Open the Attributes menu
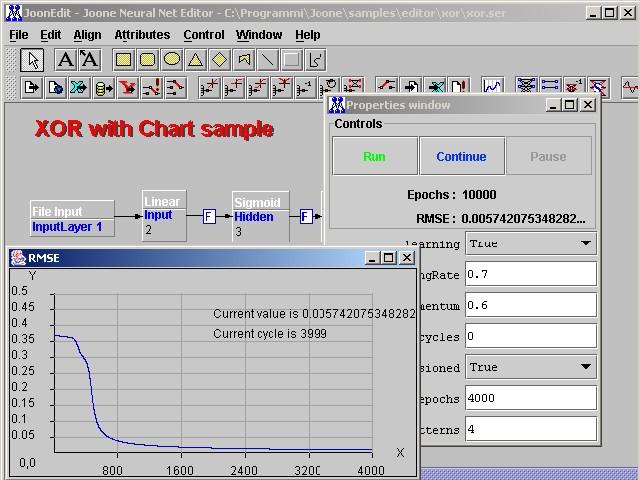The image size is (640, 480). (142, 35)
